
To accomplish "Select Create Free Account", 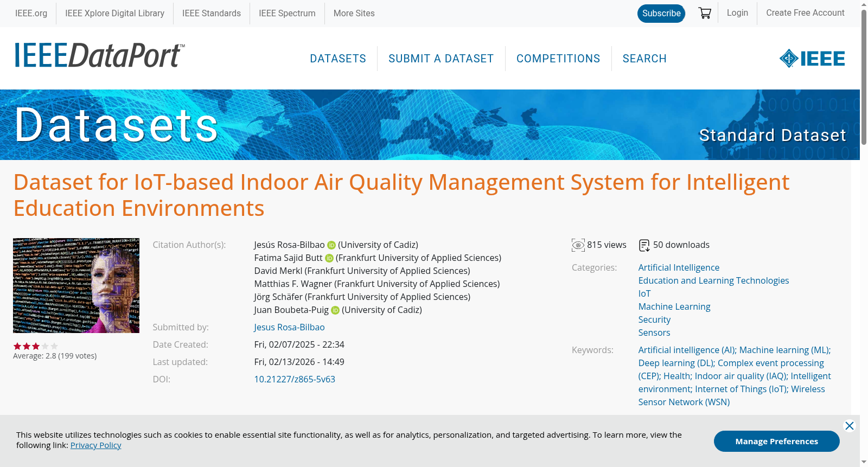I will tap(805, 13).
